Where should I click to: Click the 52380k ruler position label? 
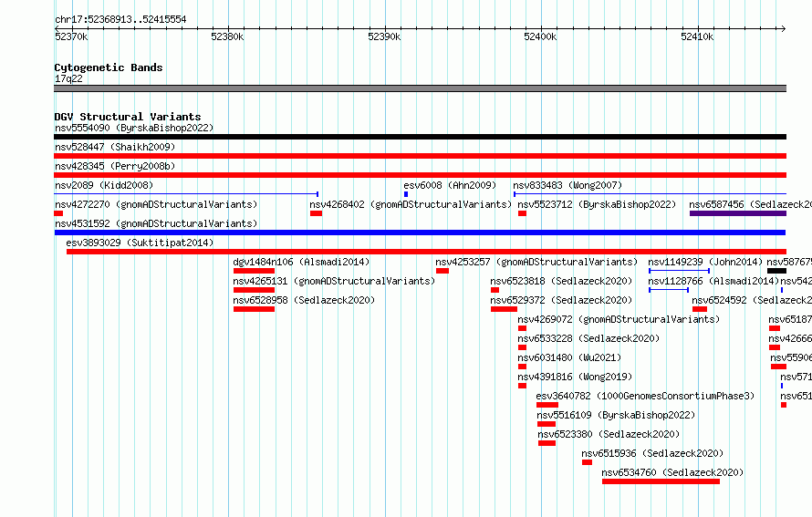tap(227, 36)
